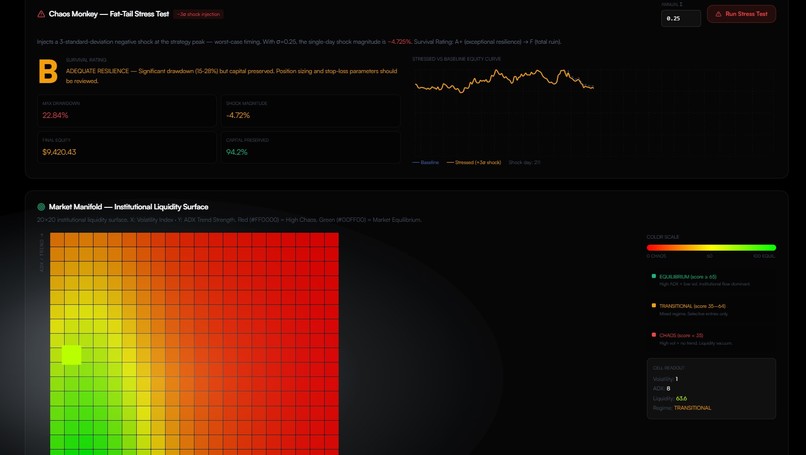Image resolution: width=806 pixels, height=455 pixels.
Task: Click the Stressed shock legend entry
Action: [473, 162]
